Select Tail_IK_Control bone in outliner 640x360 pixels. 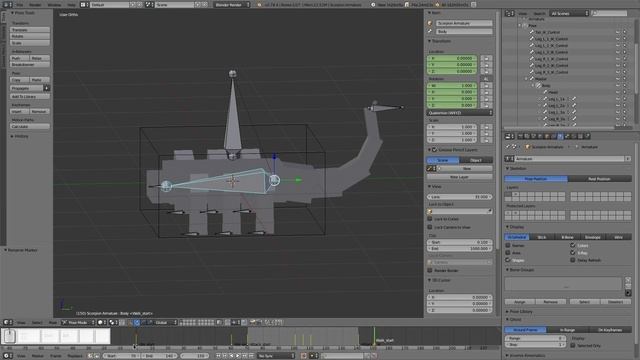[547, 32]
